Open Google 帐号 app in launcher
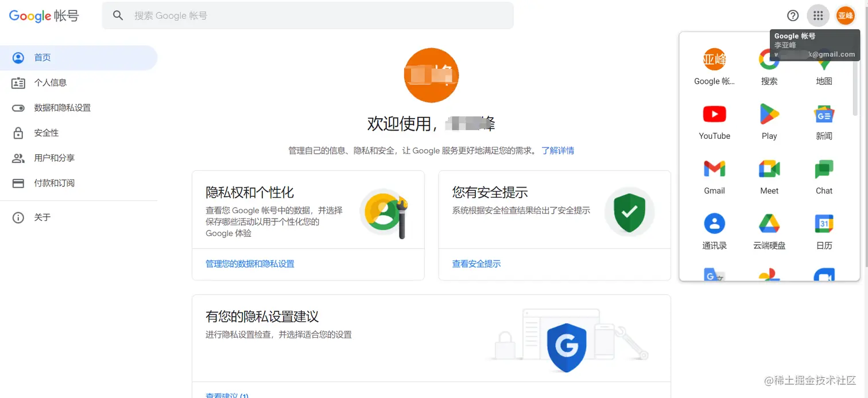This screenshot has width=868, height=398. (714, 67)
